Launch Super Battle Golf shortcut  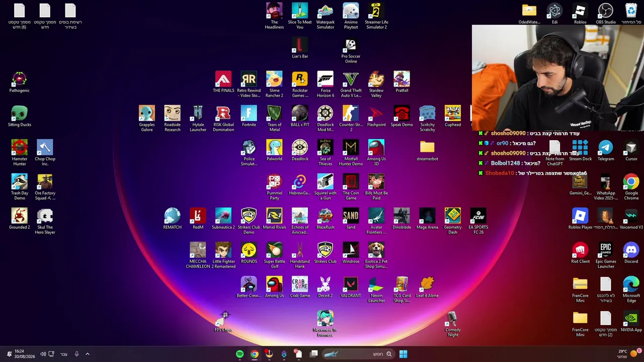274,255
